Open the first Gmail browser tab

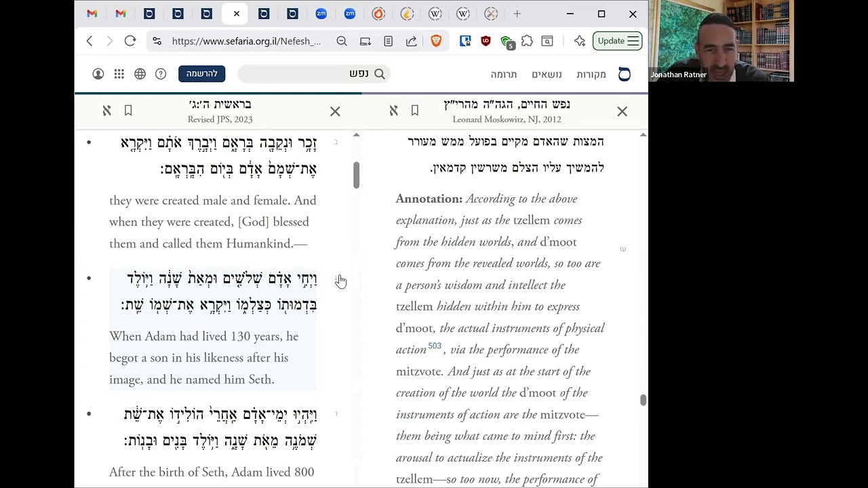pyautogui.click(x=92, y=14)
